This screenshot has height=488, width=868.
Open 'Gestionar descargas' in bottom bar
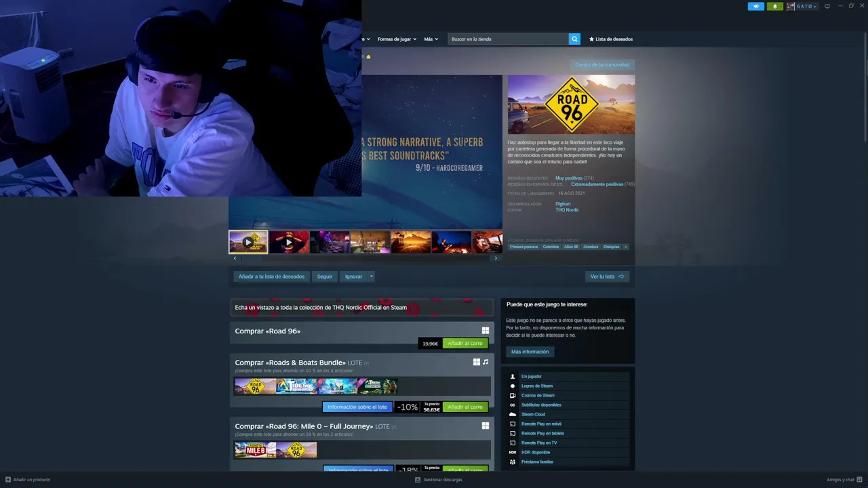[x=439, y=480]
